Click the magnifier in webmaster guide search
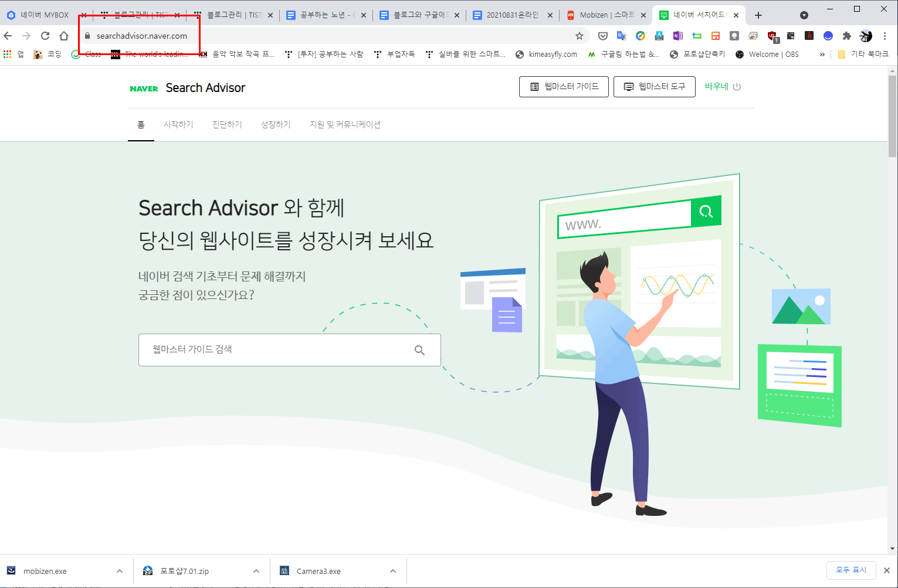The width and height of the screenshot is (898, 588). 419,350
